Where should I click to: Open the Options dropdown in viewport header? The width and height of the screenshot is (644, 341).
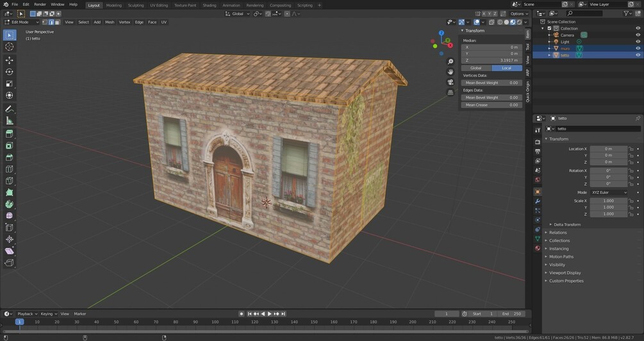tap(519, 13)
